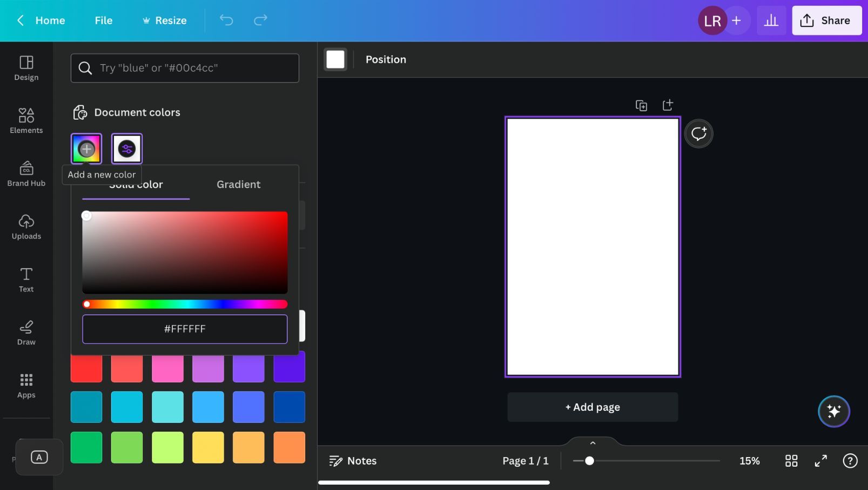Screen dimensions: 868x490
Task: Switch to the Gradient tab
Action: [x=238, y=184]
